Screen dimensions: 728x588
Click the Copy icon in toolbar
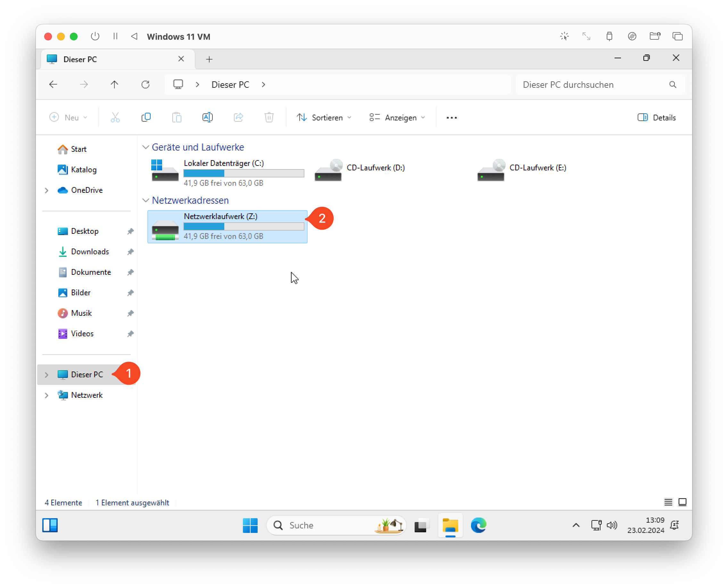point(146,118)
